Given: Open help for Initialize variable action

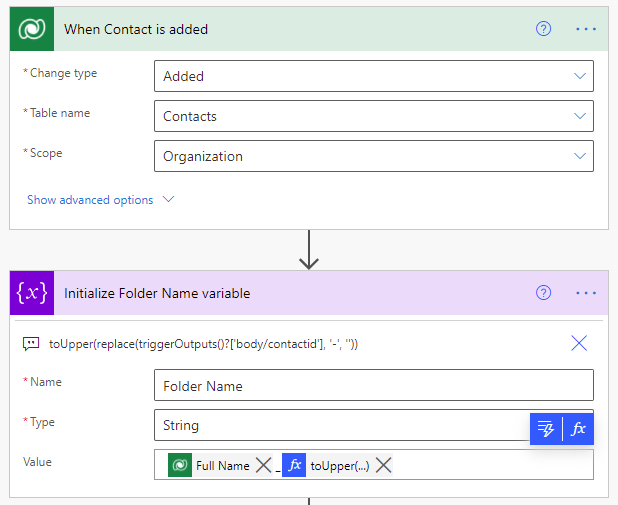Looking at the screenshot, I should click(544, 293).
